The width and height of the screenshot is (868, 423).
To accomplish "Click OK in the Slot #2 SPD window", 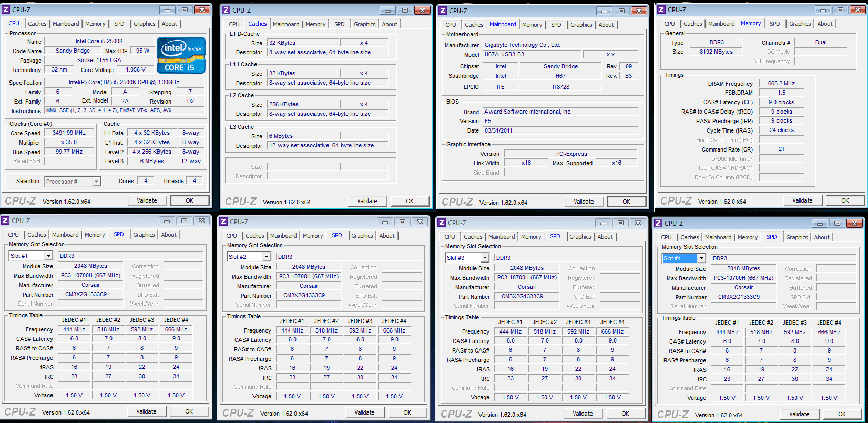I will [x=407, y=412].
